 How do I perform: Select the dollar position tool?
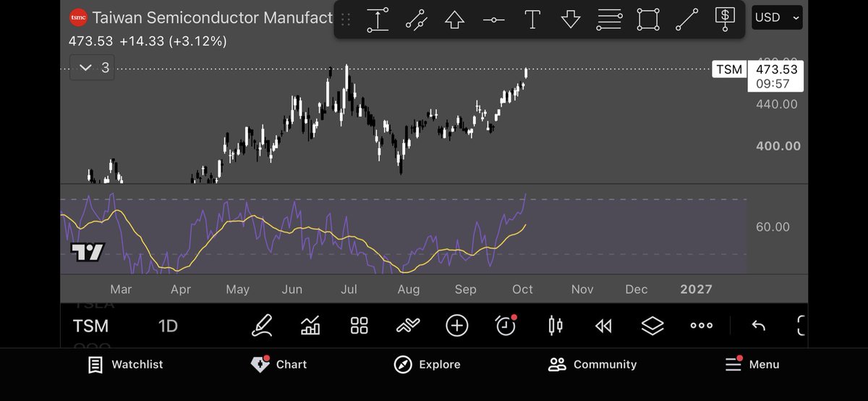click(x=726, y=19)
